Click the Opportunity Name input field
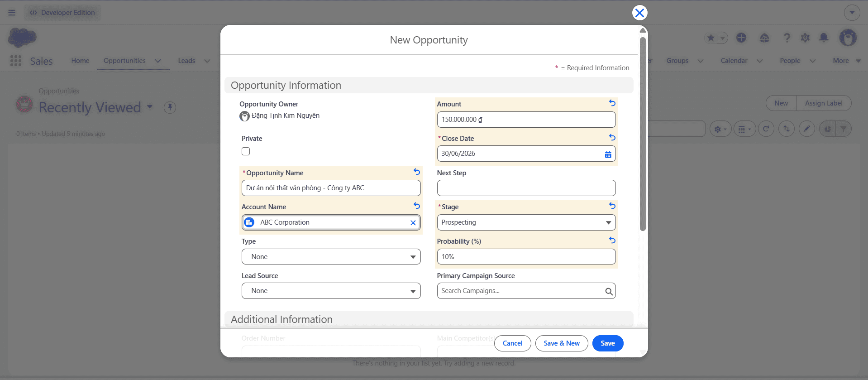 [331, 188]
